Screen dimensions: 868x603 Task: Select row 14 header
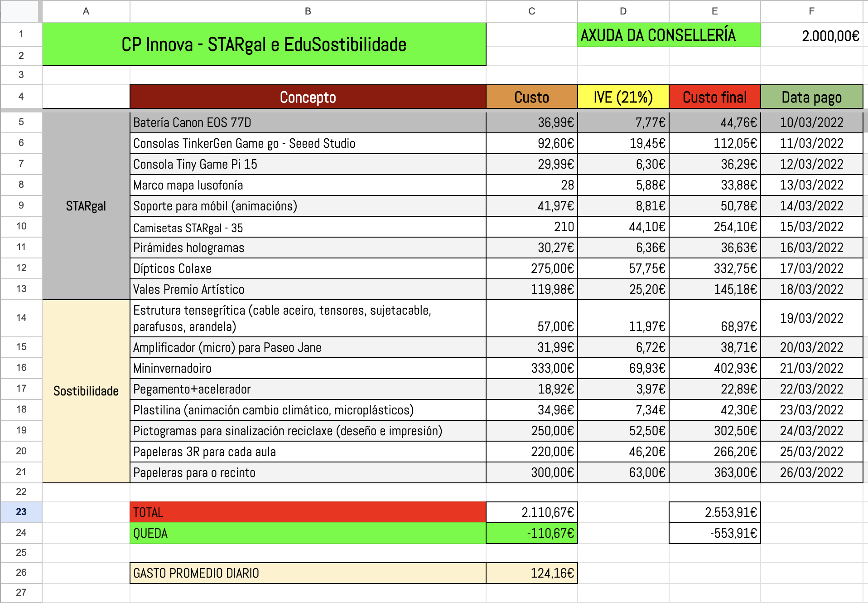[x=21, y=318]
